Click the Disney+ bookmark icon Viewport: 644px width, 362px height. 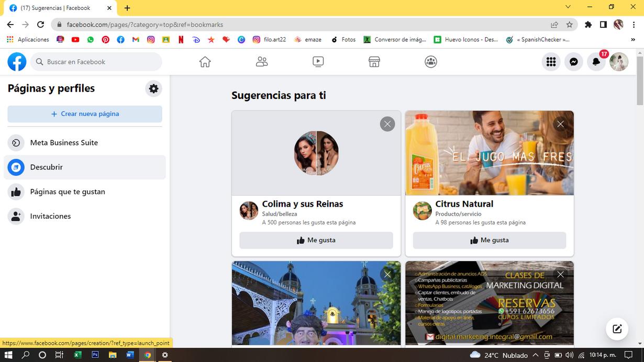pos(196,39)
